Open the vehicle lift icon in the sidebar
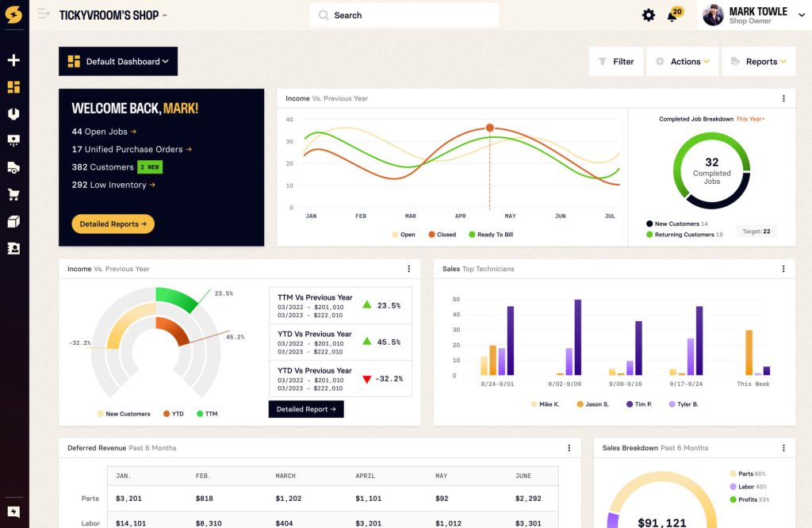Screen dimensions: 812x528 [x=14, y=140]
